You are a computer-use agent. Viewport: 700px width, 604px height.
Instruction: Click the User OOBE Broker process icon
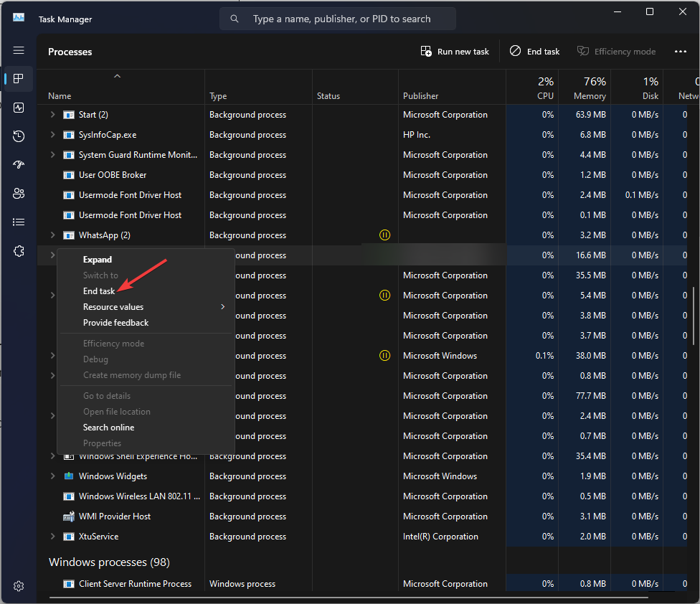point(69,175)
